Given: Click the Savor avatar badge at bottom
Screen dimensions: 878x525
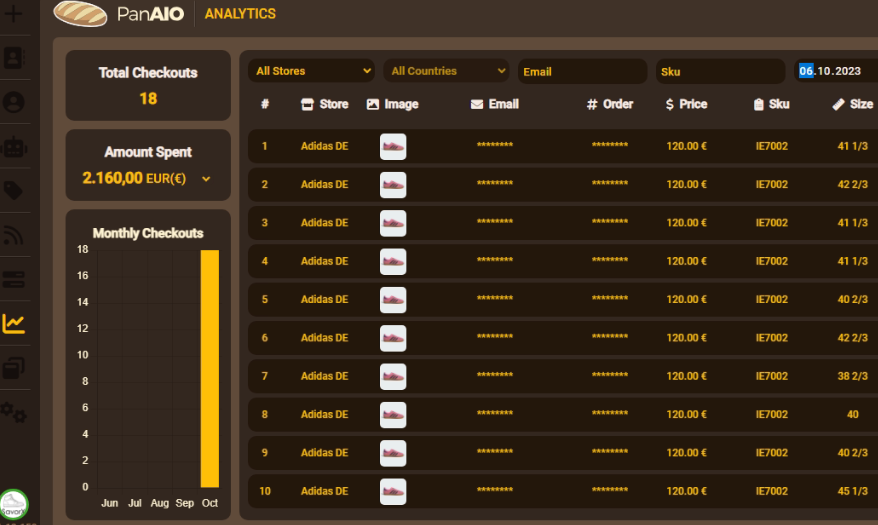Looking at the screenshot, I should [x=13, y=504].
